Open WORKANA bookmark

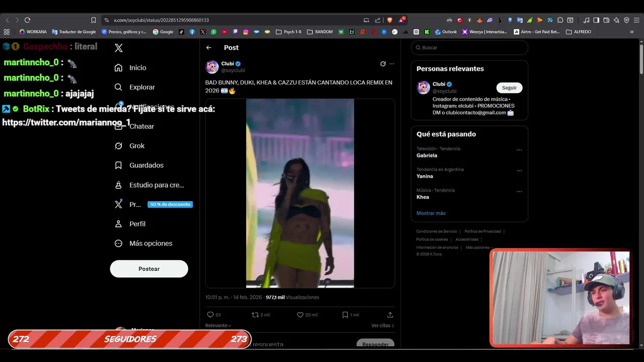click(33, 32)
